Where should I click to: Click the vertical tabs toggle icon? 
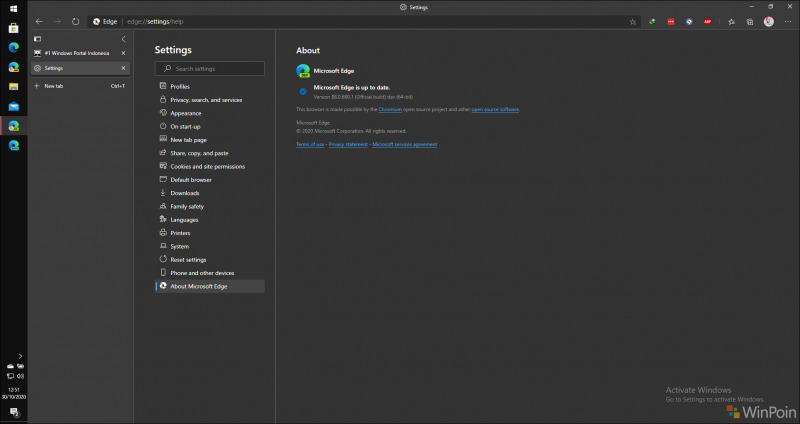coord(37,39)
